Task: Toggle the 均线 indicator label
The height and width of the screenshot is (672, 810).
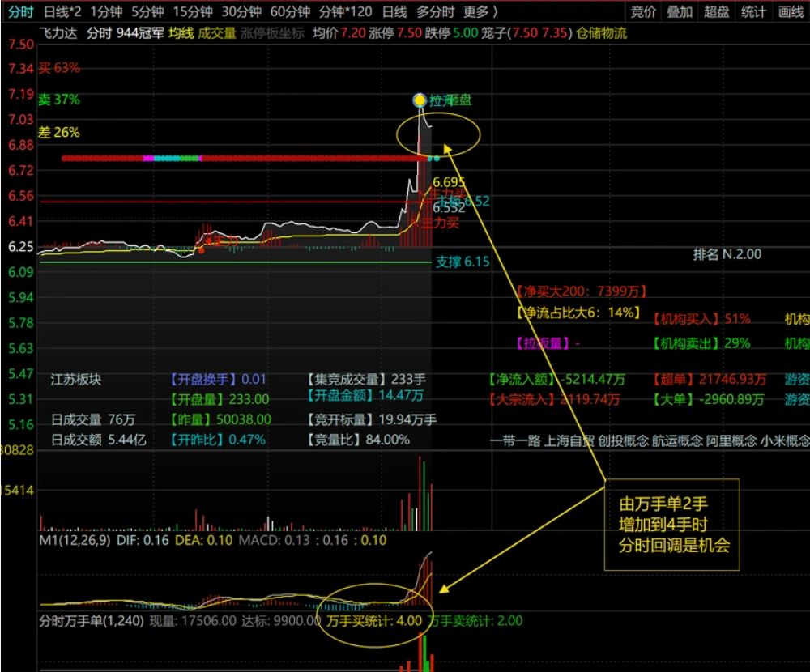Action: coord(181,33)
